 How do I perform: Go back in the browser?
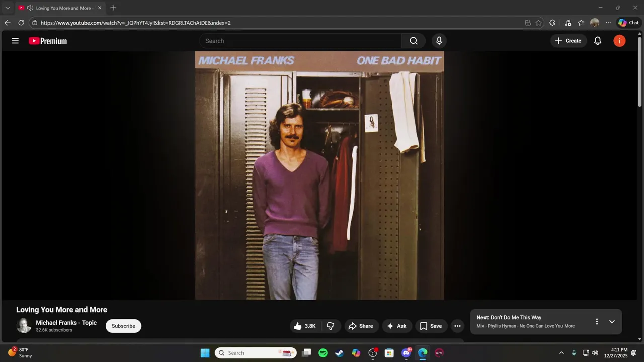[7, 23]
